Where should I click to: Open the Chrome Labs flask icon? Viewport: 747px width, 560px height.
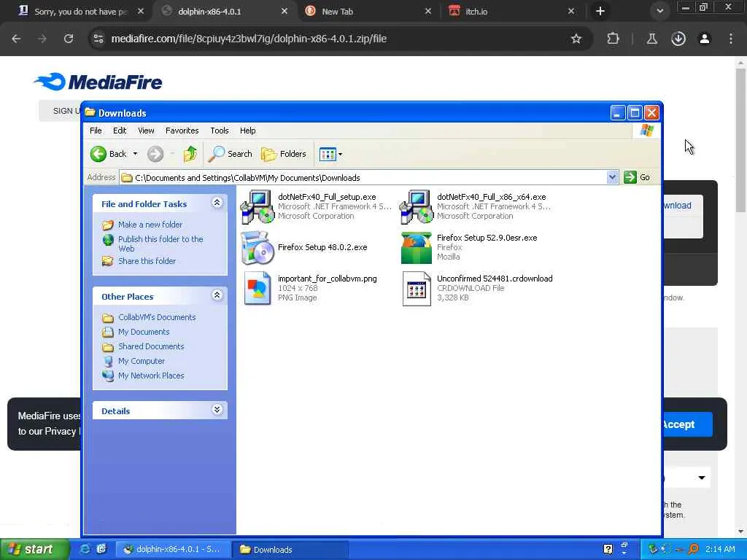point(651,39)
